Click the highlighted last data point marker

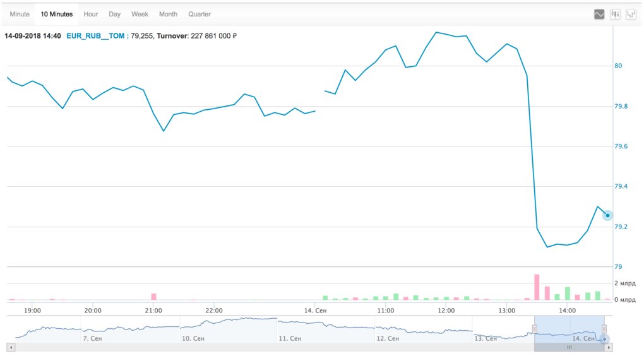click(607, 215)
